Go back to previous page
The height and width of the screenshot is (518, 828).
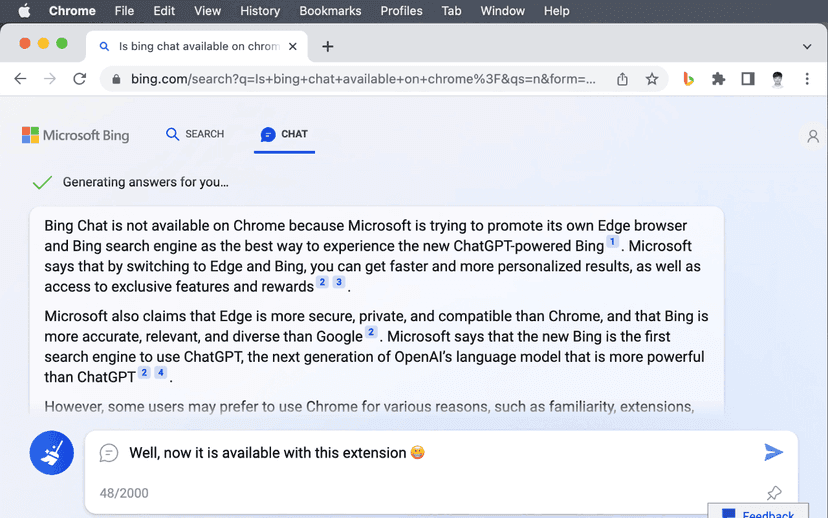tap(21, 79)
